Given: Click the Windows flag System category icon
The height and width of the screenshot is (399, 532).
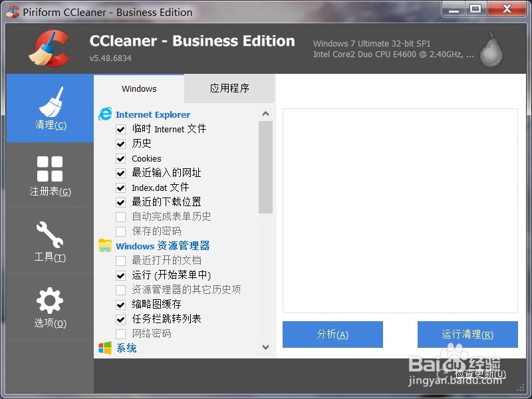Looking at the screenshot, I should pos(105,348).
